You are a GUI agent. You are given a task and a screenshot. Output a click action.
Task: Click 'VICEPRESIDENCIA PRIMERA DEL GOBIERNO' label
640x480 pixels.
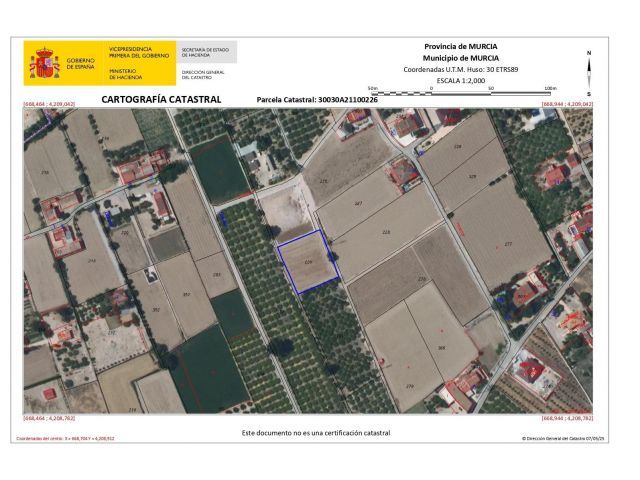click(139, 52)
